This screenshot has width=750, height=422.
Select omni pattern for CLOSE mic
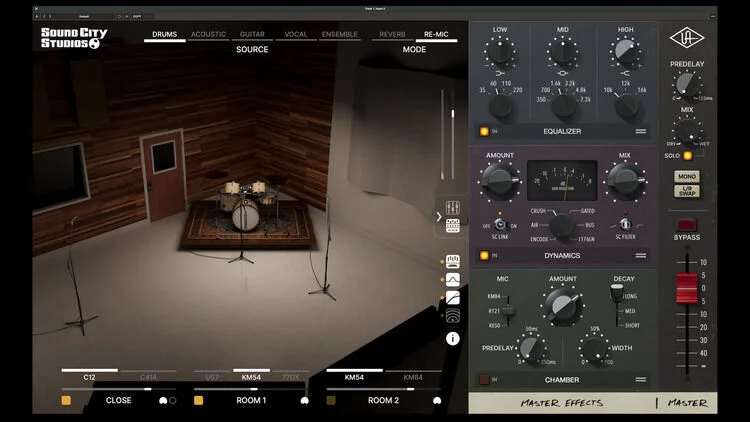173,400
